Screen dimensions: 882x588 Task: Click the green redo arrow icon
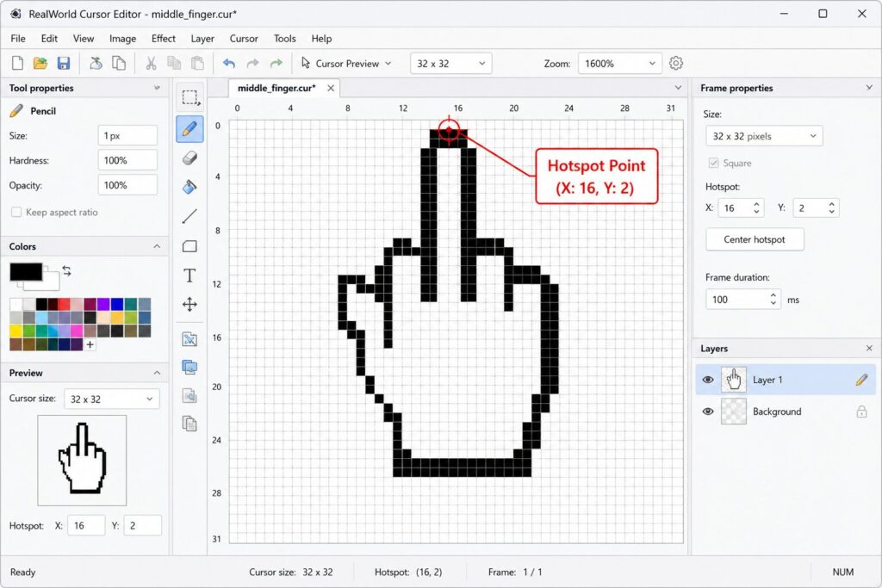(276, 64)
